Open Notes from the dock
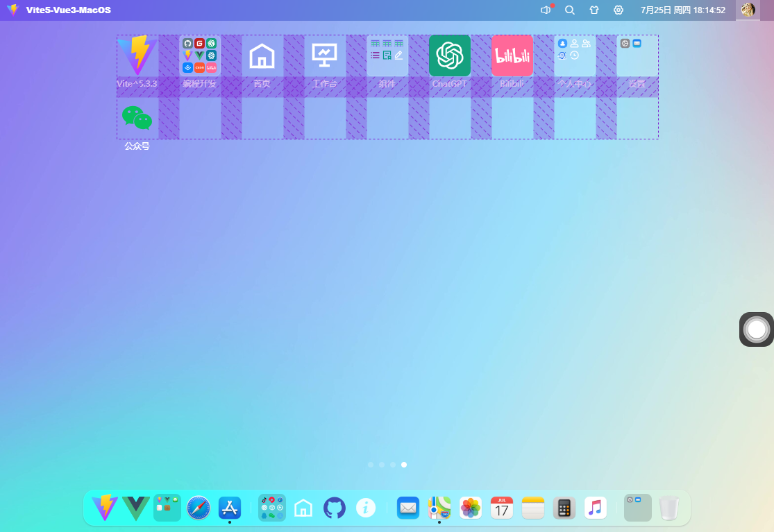This screenshot has height=532, width=774. pyautogui.click(x=533, y=508)
